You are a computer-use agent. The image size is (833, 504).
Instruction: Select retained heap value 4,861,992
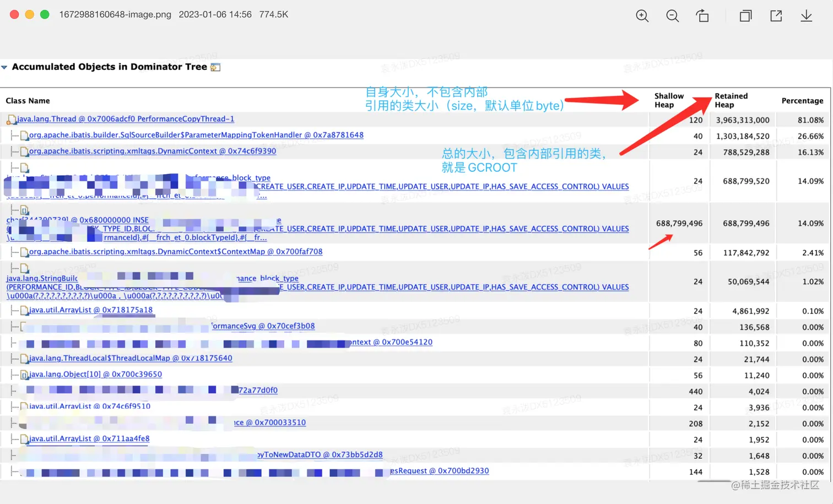pos(750,311)
